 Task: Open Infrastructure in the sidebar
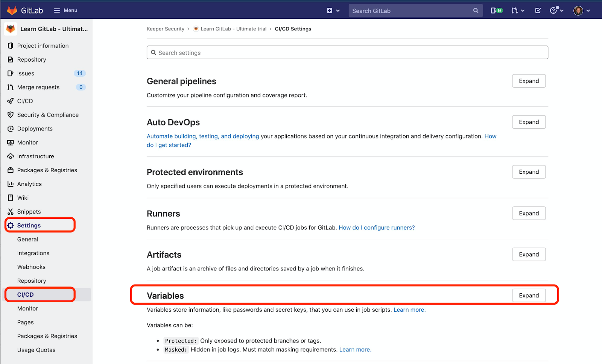[x=35, y=156]
